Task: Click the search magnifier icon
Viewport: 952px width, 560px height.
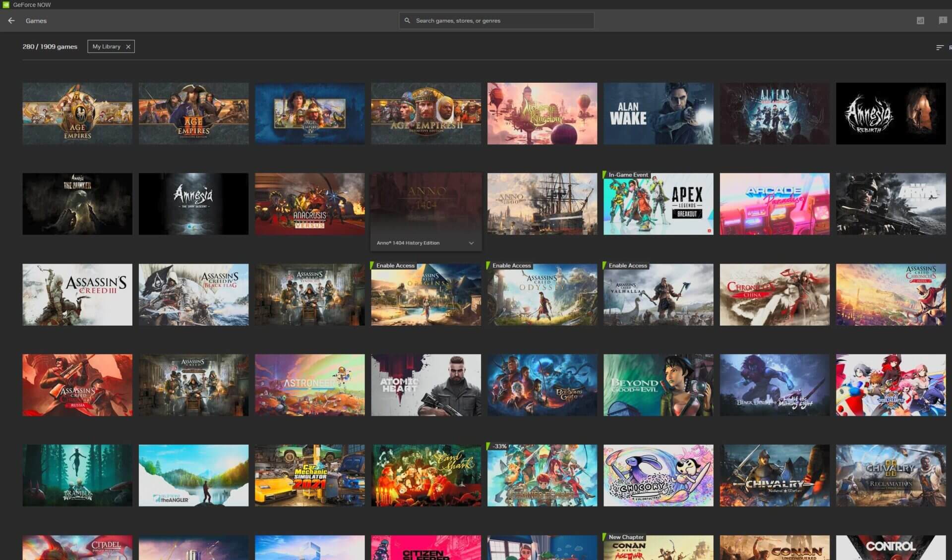Action: 407,21
